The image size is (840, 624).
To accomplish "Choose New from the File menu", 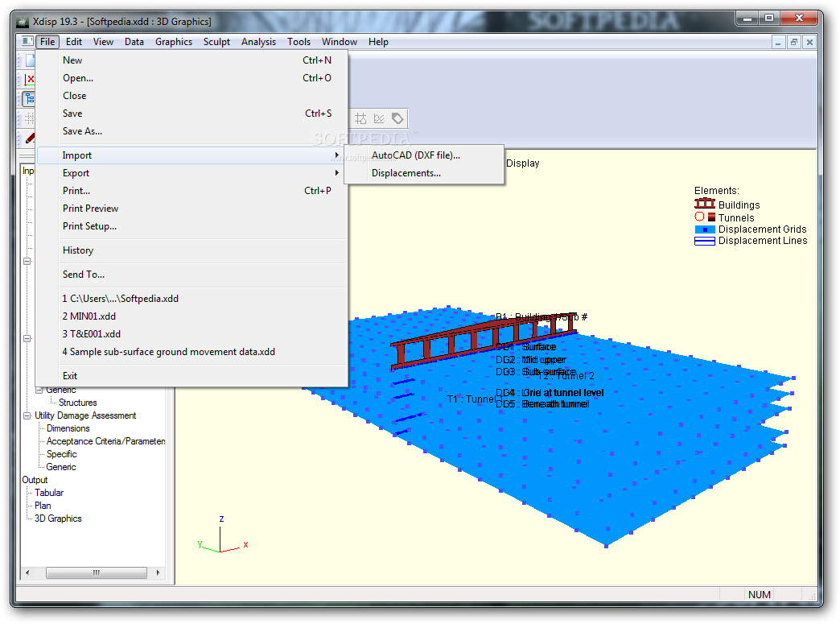I will [x=193, y=60].
